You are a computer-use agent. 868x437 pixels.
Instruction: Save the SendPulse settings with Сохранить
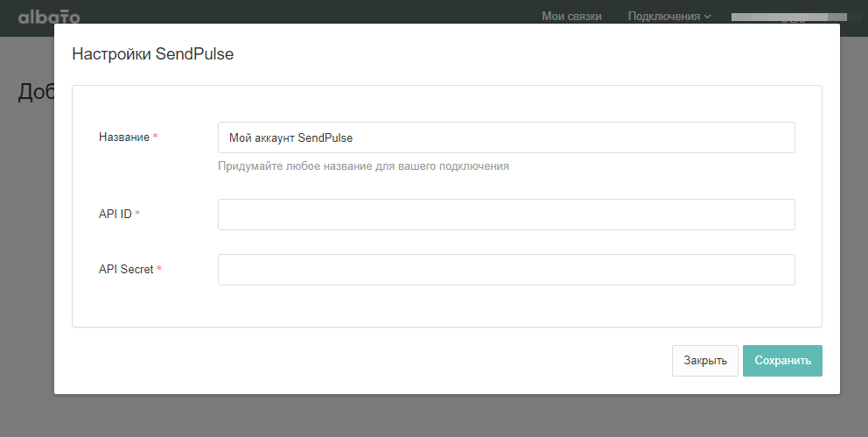coord(782,361)
